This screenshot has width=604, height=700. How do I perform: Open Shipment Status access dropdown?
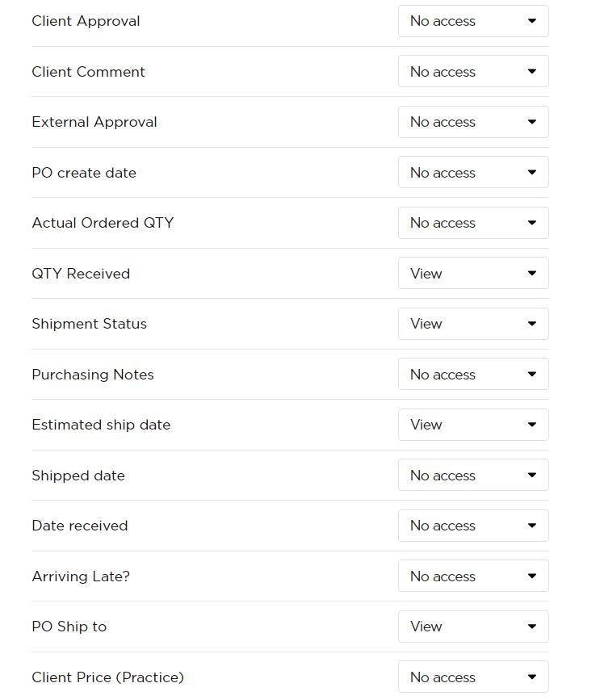point(473,324)
